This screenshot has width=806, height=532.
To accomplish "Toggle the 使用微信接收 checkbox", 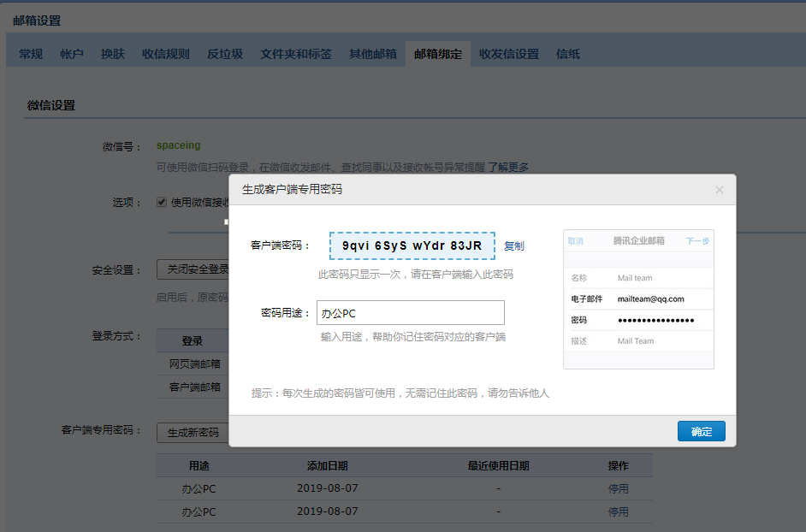I will pos(162,203).
